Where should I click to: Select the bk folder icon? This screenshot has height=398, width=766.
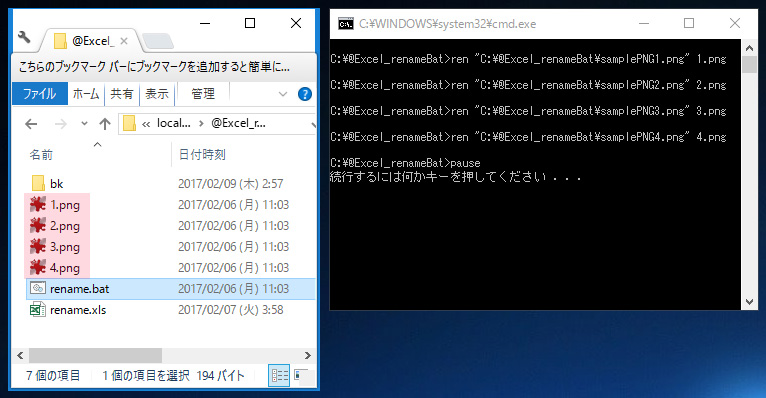[x=38, y=184]
